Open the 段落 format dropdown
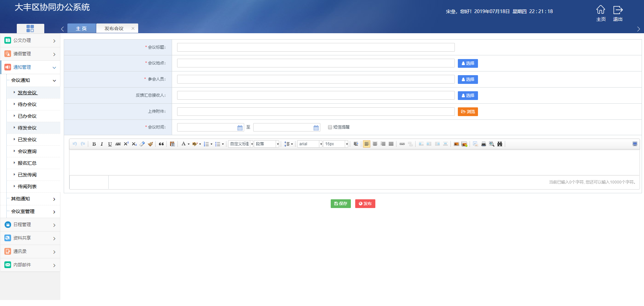 (267, 144)
